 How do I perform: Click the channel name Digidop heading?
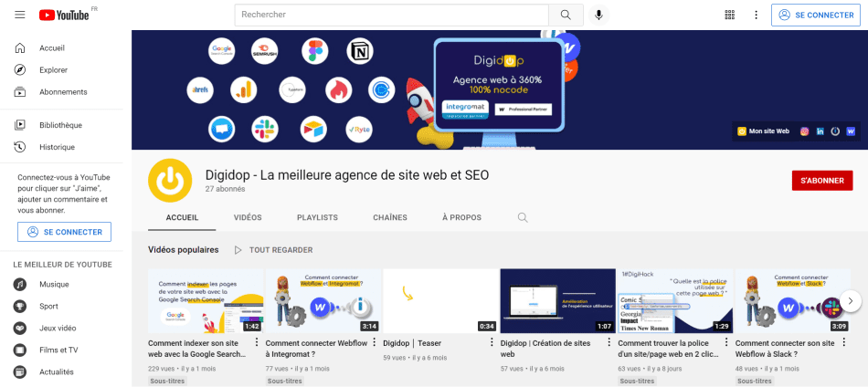click(347, 175)
